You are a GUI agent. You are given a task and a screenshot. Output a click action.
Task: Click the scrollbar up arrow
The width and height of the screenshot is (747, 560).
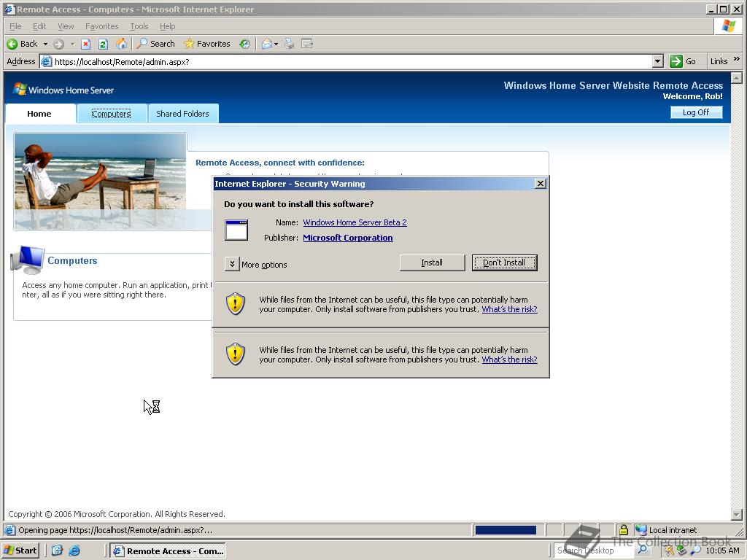coord(737,77)
